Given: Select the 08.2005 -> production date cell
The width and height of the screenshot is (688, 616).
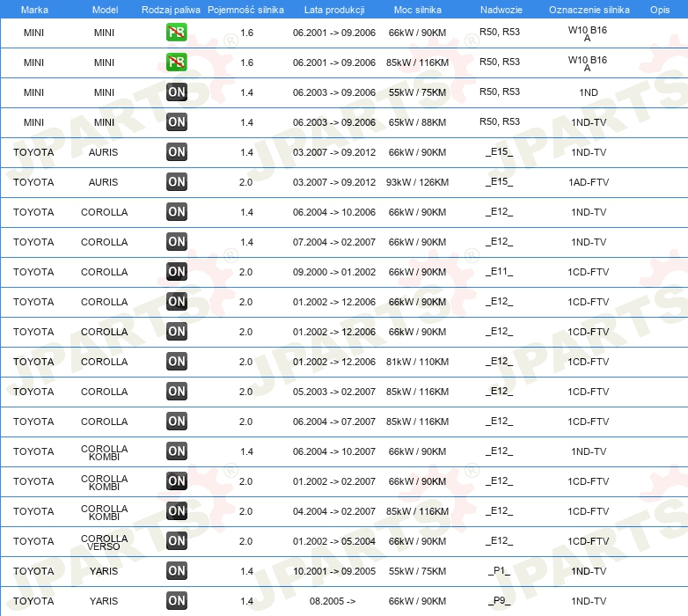Looking at the screenshot, I should click(333, 601).
